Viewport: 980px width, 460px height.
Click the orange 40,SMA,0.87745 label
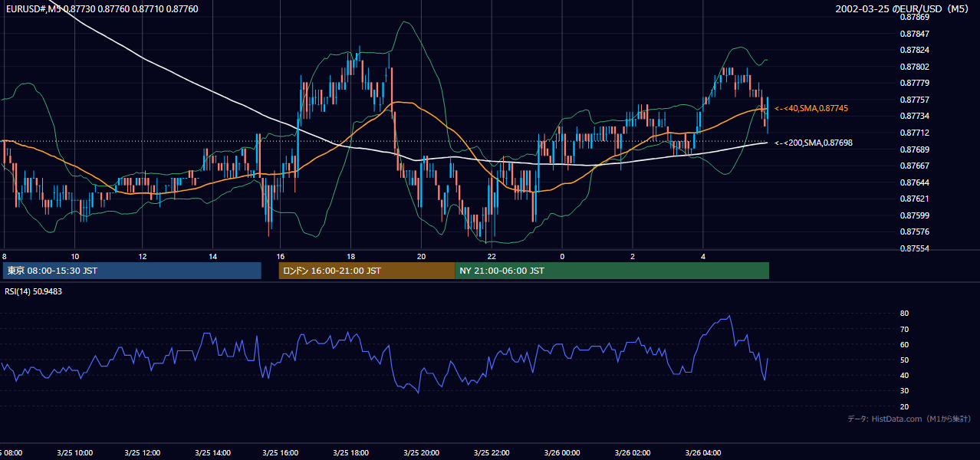coord(811,109)
